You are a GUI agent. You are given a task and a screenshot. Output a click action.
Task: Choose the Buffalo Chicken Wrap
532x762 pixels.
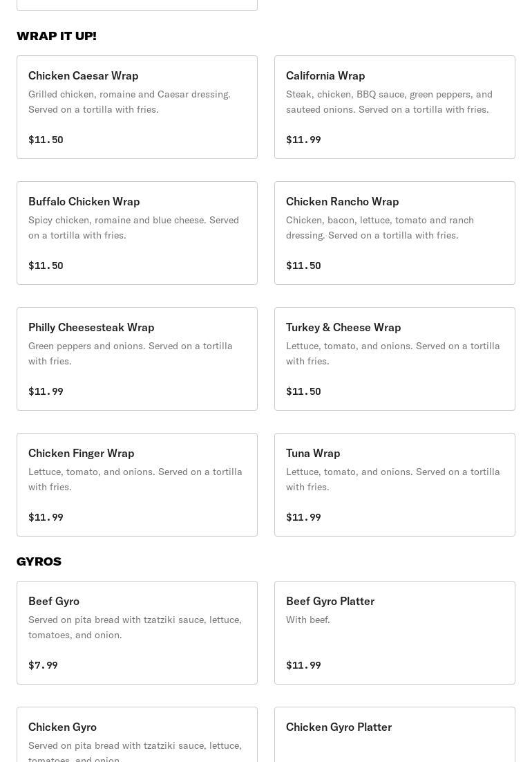(x=137, y=233)
